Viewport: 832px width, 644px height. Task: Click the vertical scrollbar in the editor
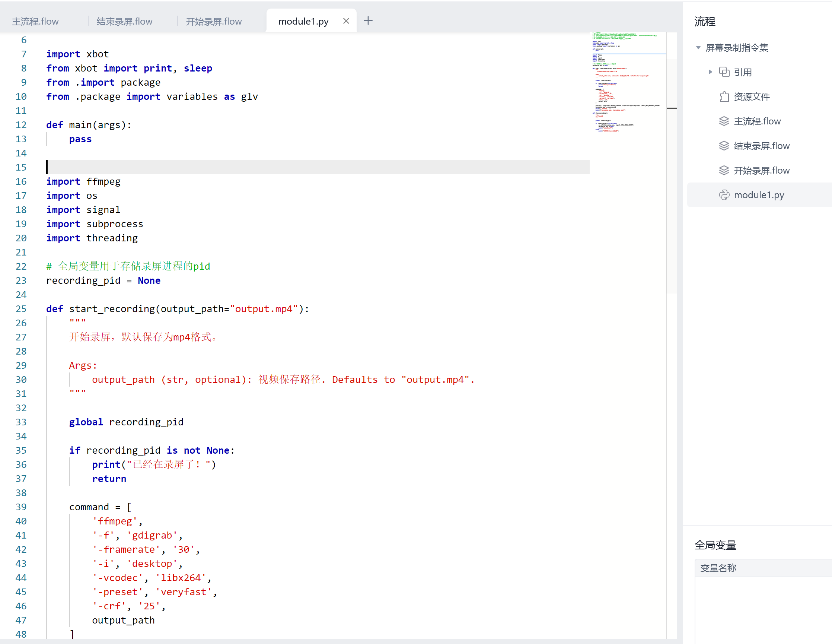pos(672,175)
